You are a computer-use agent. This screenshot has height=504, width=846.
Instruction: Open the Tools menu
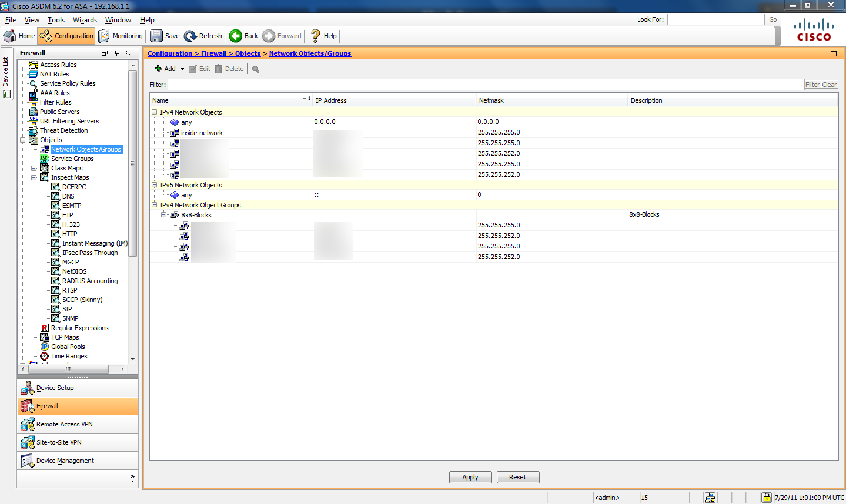click(56, 20)
